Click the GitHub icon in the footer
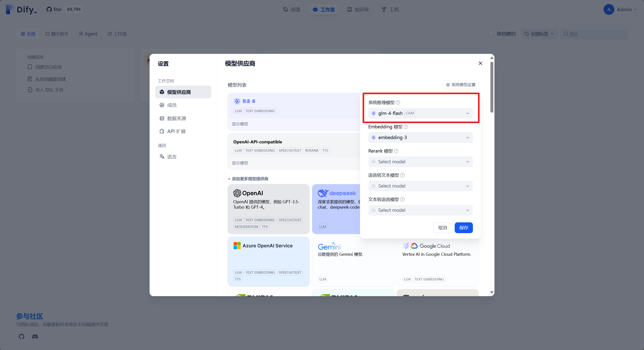The image size is (644, 350). click(21, 337)
